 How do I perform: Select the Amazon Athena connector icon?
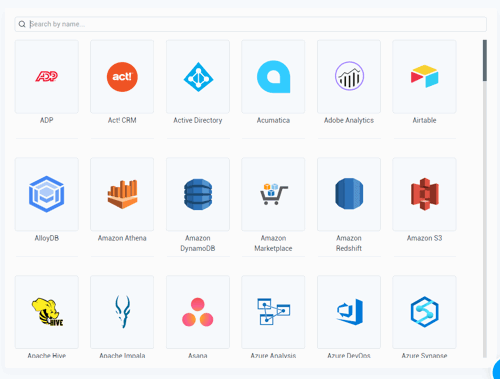pyautogui.click(x=122, y=194)
